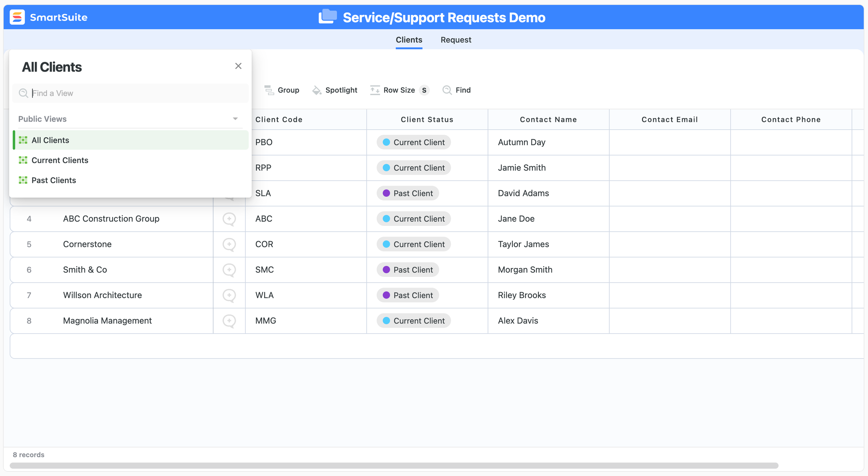This screenshot has height=476, width=868.
Task: Click the SmartSuite logo icon
Action: 17,17
